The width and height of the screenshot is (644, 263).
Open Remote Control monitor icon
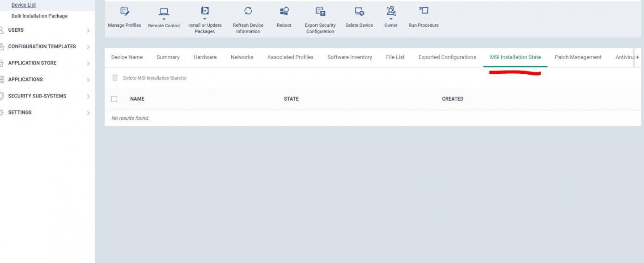pyautogui.click(x=164, y=12)
